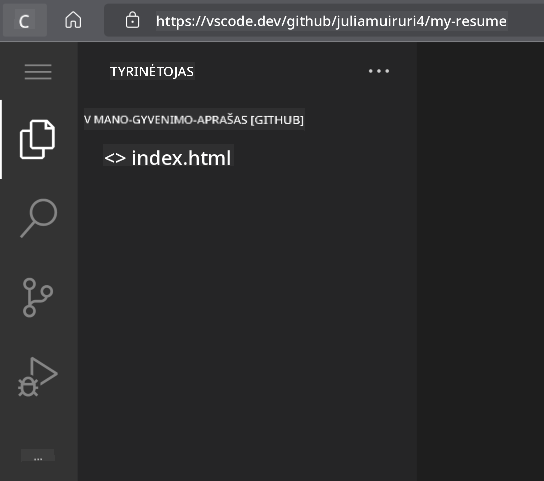The height and width of the screenshot is (481, 544).
Task: Open the Source Control branch view
Action: coord(37,297)
